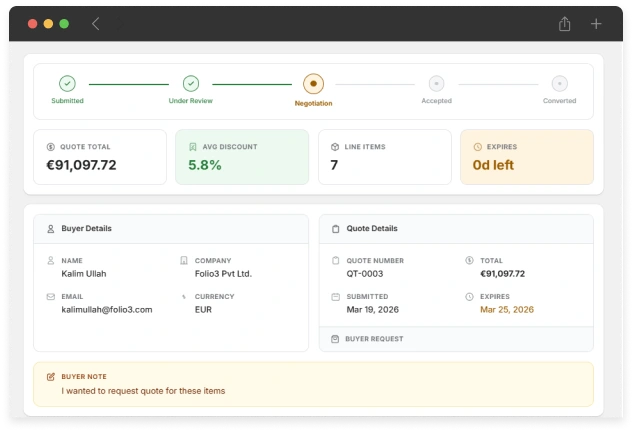Click the company Folio3 Pvt Ltd.
Screen dimensions: 634x432
[223, 274]
